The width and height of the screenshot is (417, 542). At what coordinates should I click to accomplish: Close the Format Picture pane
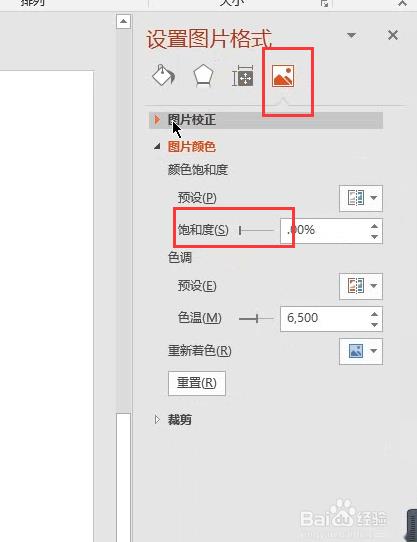pyautogui.click(x=393, y=35)
